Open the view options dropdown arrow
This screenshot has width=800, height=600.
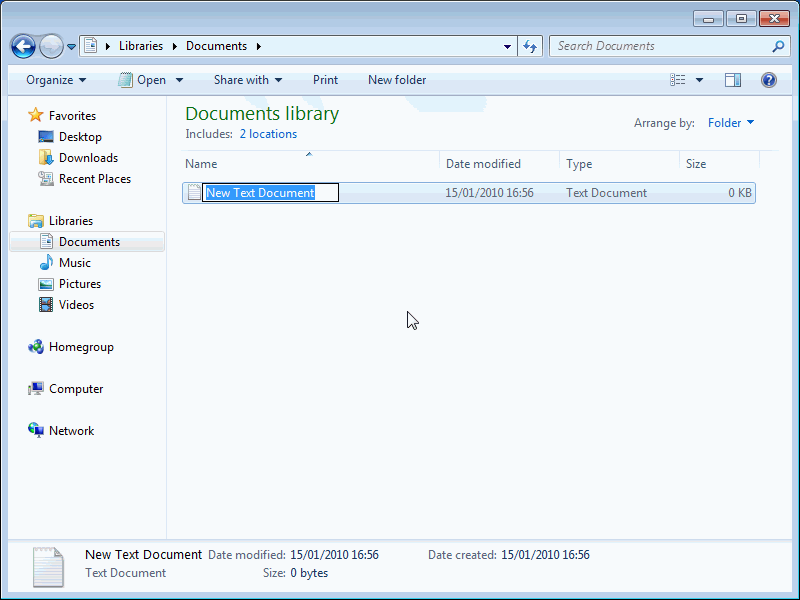tap(699, 80)
